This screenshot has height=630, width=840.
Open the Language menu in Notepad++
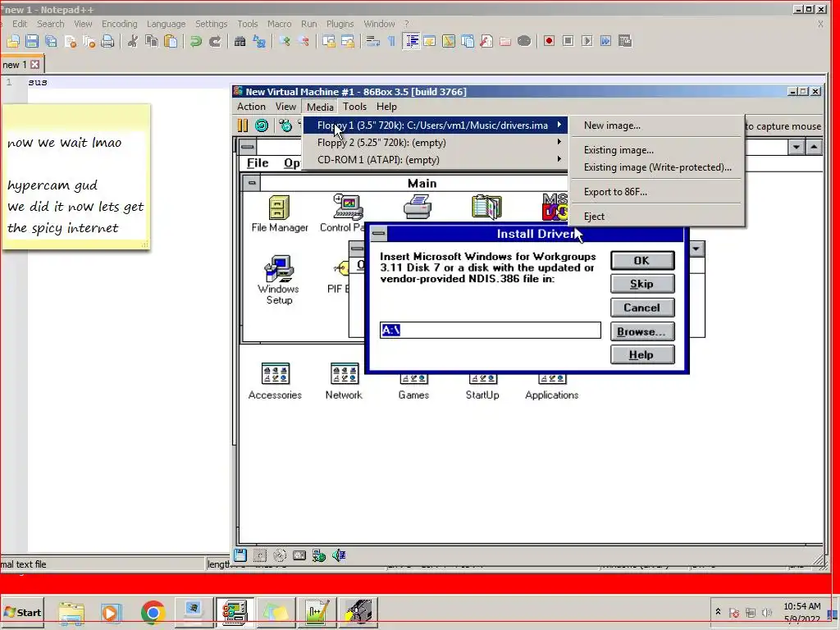coord(166,24)
